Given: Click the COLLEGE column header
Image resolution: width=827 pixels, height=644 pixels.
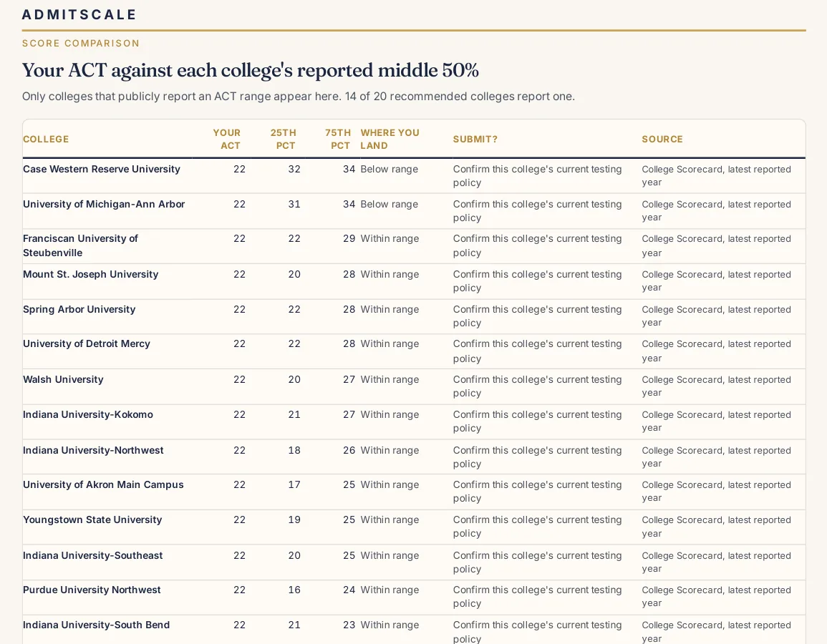Looking at the screenshot, I should tap(46, 139).
